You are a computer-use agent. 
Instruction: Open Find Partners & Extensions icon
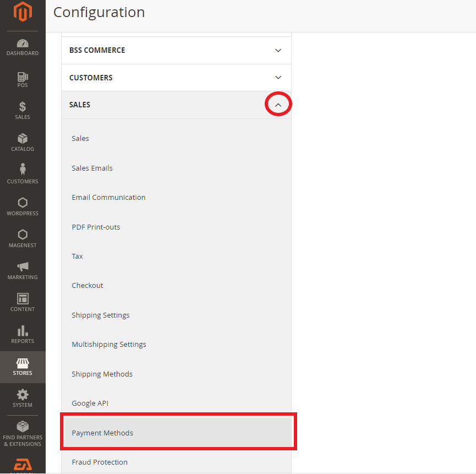coord(23,427)
